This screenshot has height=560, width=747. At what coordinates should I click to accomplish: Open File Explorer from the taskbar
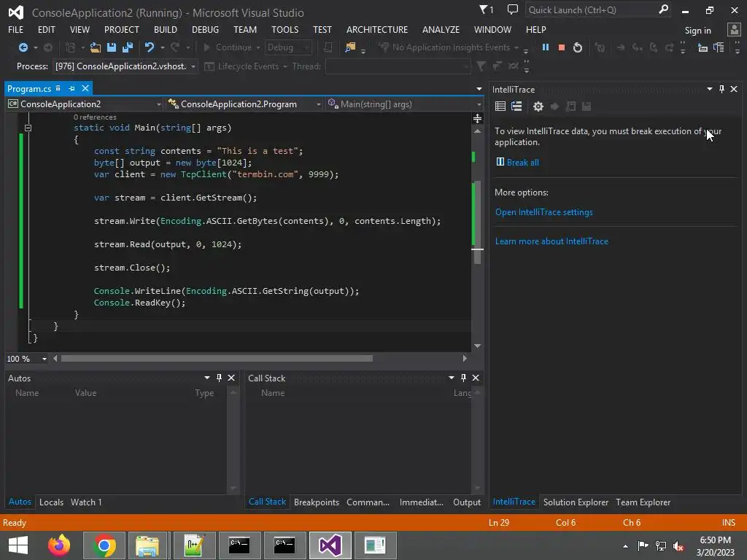147,545
